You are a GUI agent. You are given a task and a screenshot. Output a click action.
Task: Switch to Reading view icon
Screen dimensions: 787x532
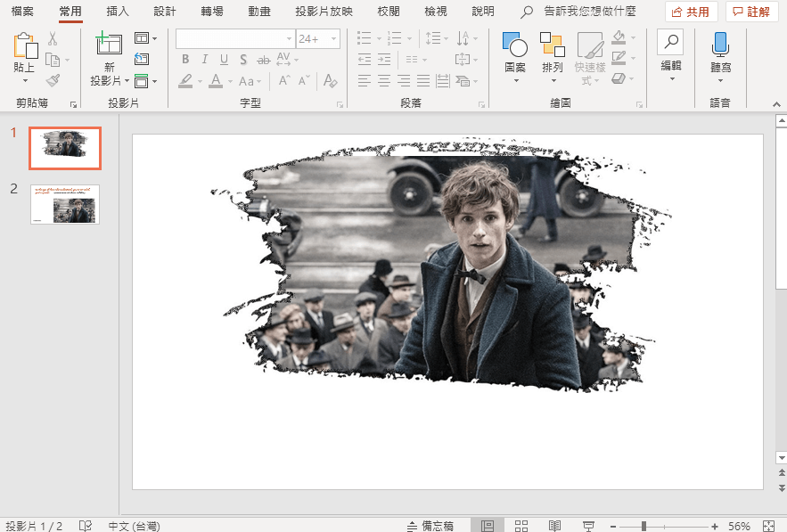click(x=554, y=526)
